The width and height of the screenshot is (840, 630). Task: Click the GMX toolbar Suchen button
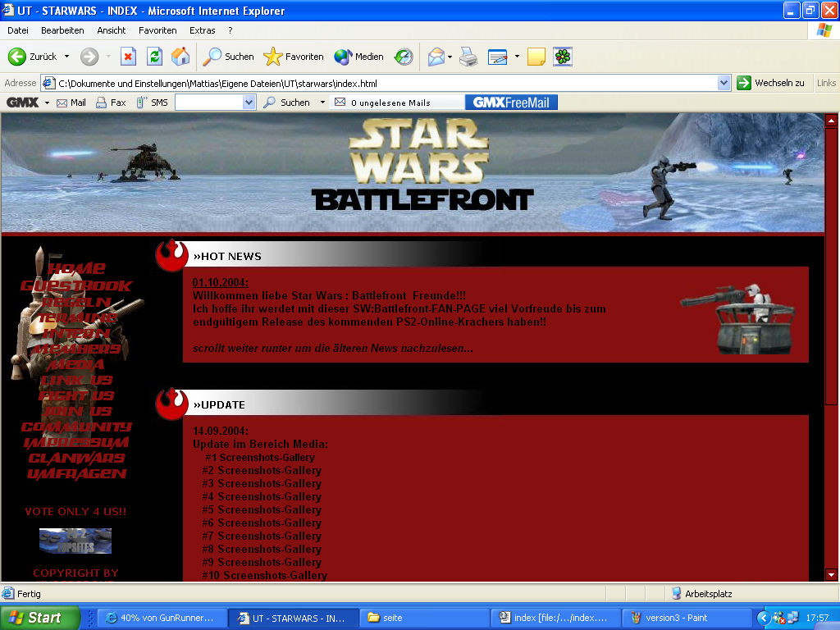coord(288,103)
